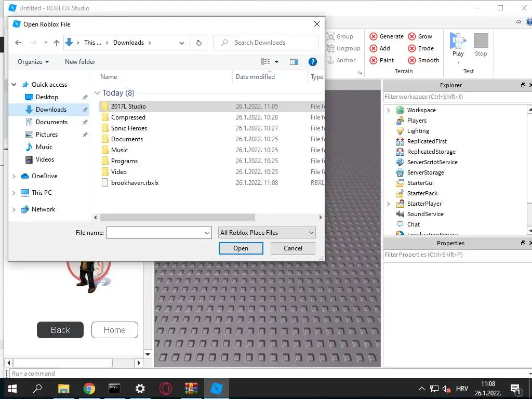This screenshot has height=399, width=532.
Task: Expand OneDrive in navigation pane
Action: [x=14, y=176]
